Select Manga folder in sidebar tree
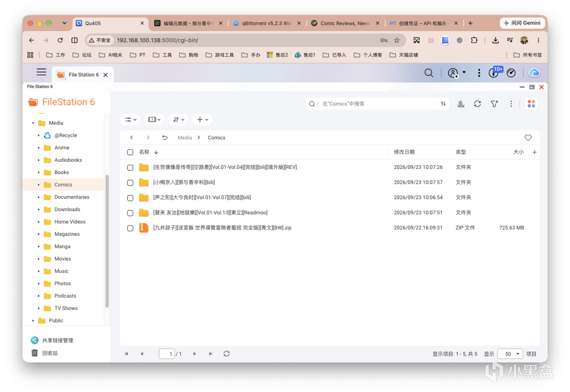570x392 pixels. [62, 246]
